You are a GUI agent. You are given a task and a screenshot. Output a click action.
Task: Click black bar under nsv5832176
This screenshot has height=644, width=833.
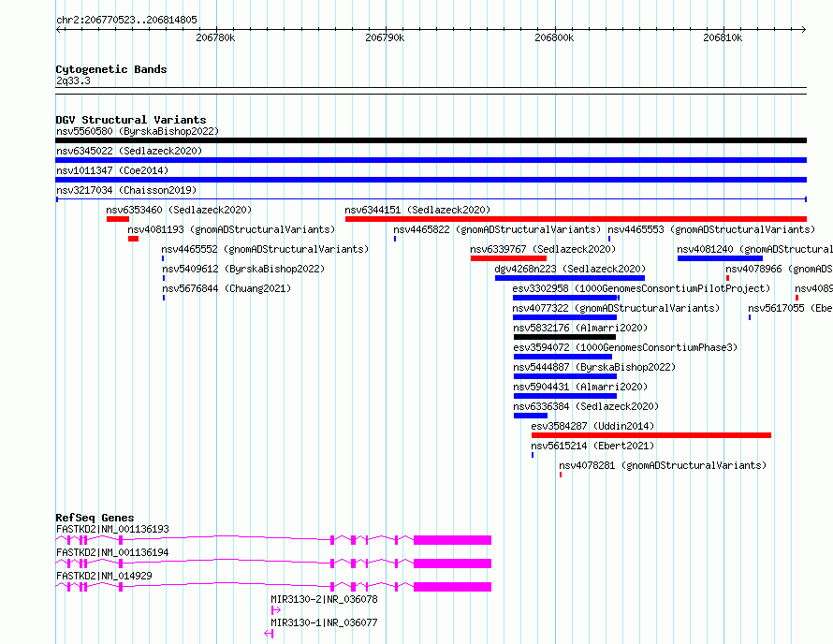[x=564, y=337]
